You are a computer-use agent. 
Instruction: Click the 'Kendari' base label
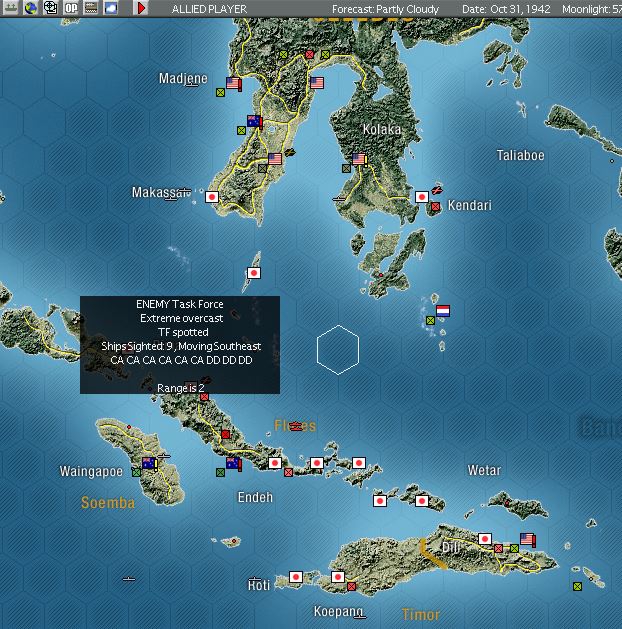[x=470, y=205]
